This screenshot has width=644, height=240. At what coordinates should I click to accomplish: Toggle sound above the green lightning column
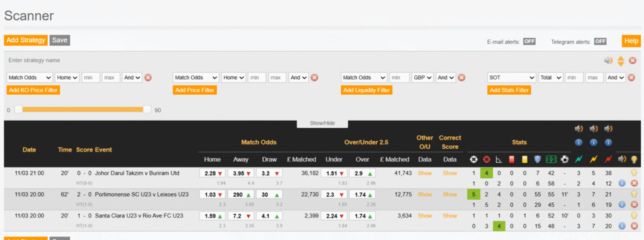tap(579, 129)
